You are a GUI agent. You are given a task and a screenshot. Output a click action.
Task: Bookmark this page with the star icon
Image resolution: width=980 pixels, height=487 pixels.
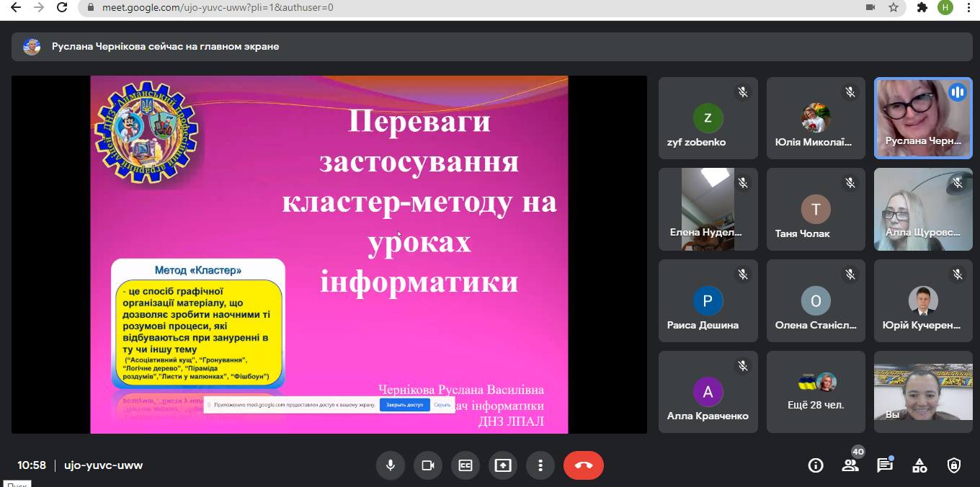pos(894,7)
